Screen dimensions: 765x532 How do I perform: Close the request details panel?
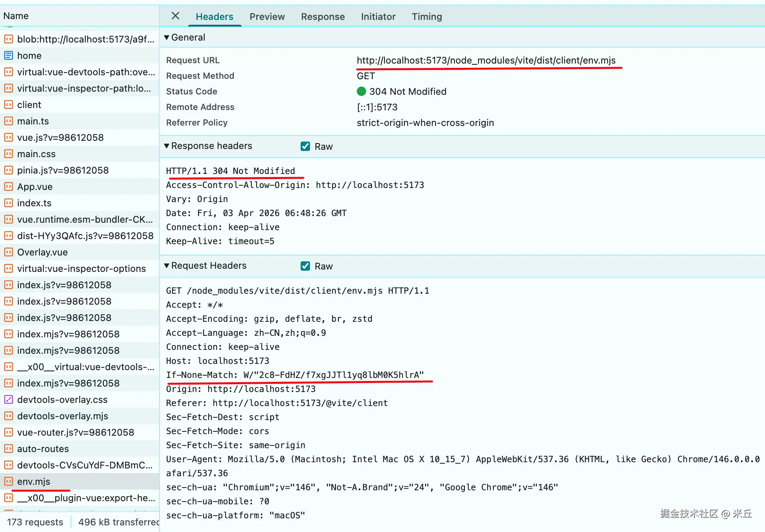tap(175, 16)
